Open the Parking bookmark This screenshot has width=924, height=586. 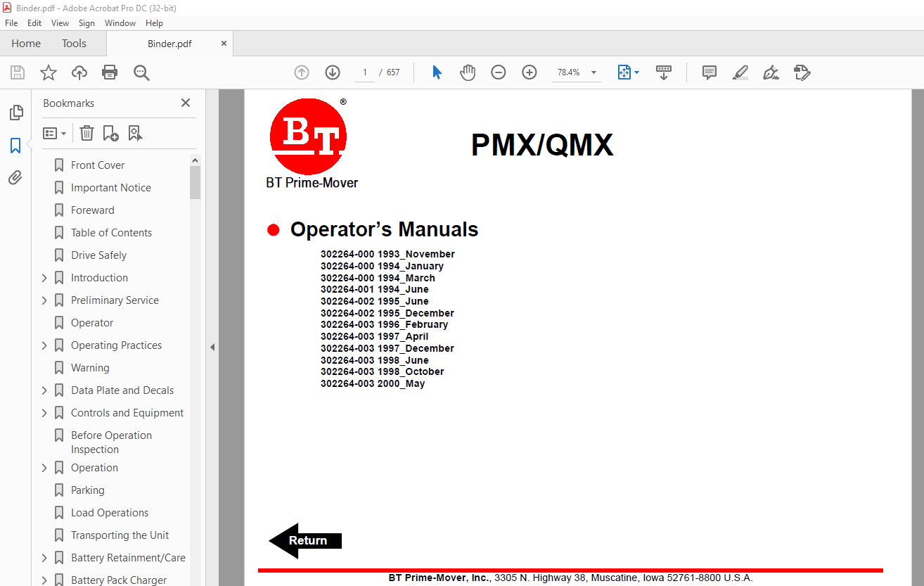(x=88, y=490)
